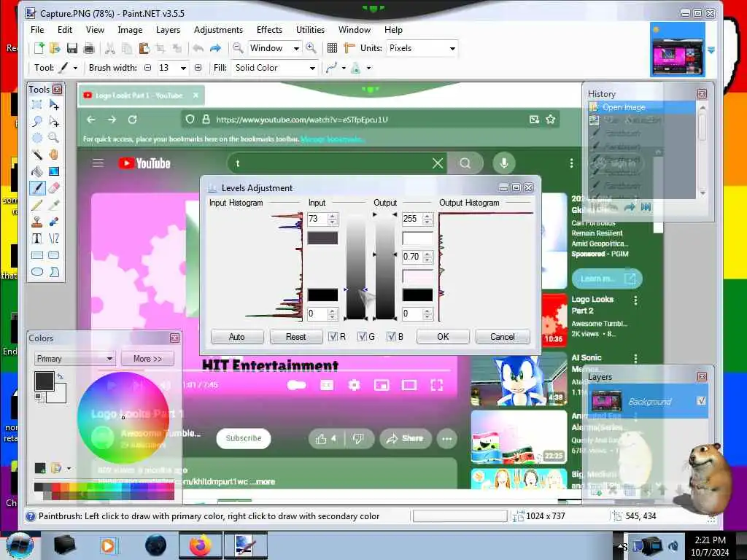This screenshot has height=560, width=747.
Task: Select the image thumbnail in top-right strip
Action: pos(678,50)
